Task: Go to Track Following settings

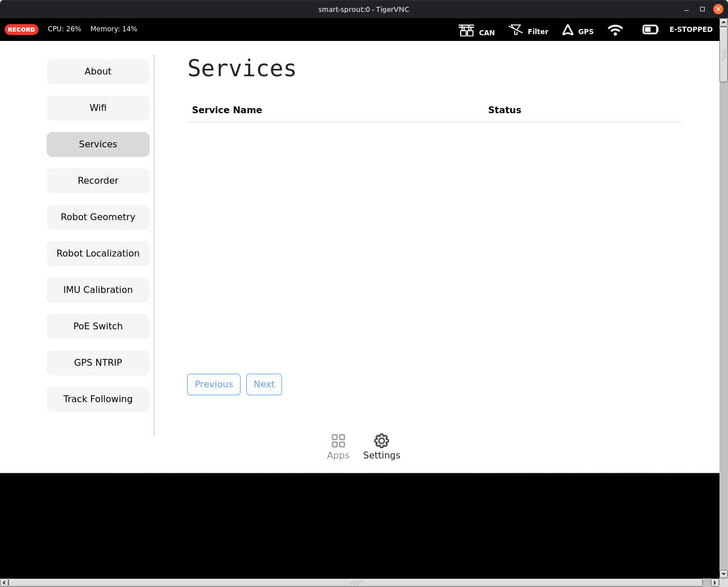Action: click(x=98, y=399)
